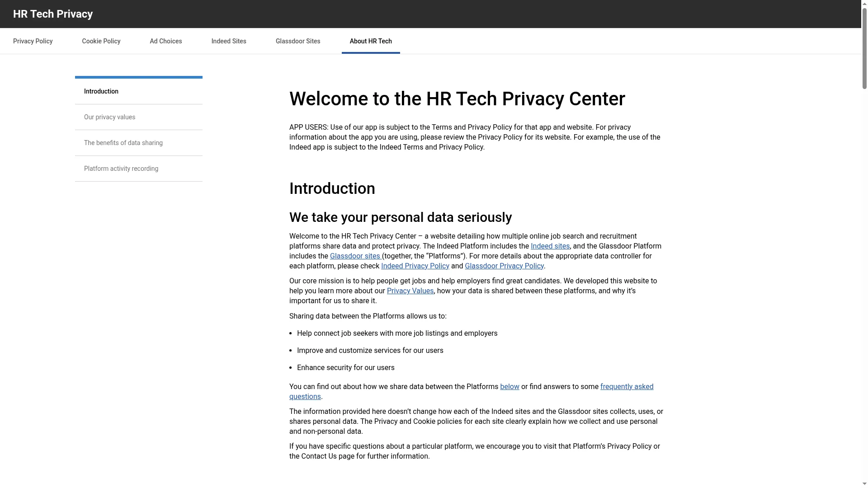Click the 'Welcome to the HR Tech Privacy Center' heading
Image resolution: width=868 pixels, height=488 pixels.
point(457,99)
